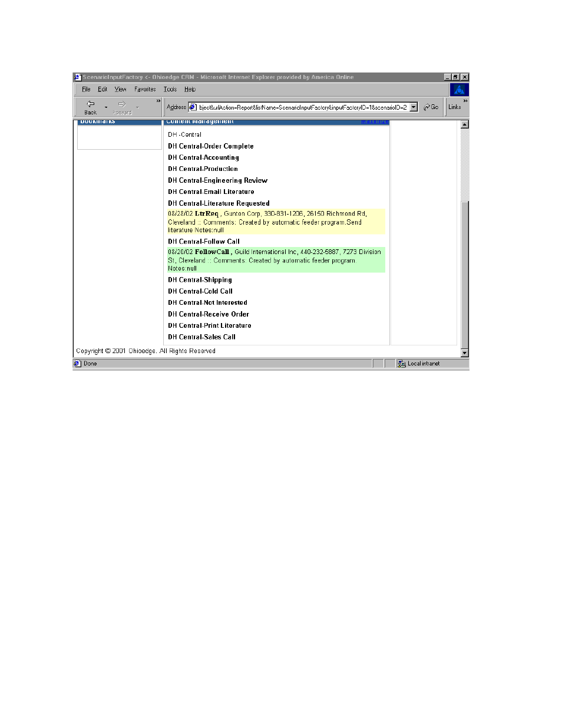The height and width of the screenshot is (728, 562).
Task: Click the grayed Forward arrow button
Action: (122, 107)
